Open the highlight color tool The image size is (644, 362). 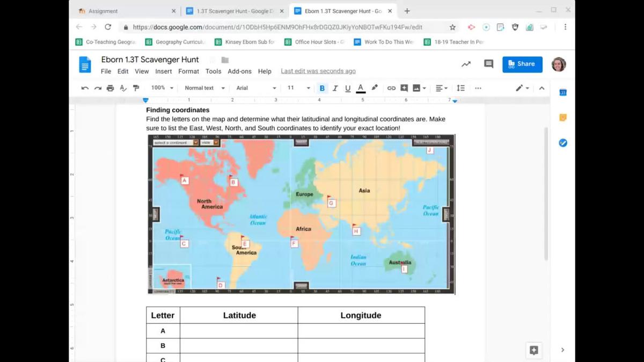click(x=375, y=88)
